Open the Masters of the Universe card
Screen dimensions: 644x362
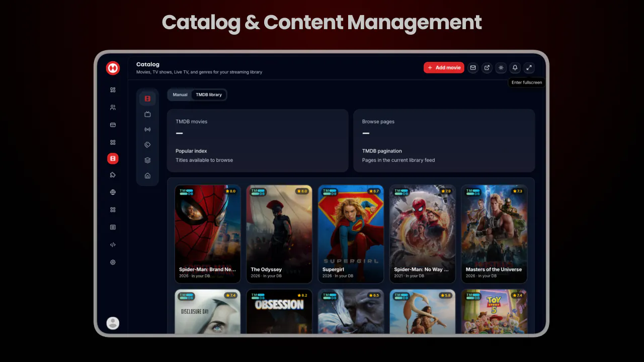(x=494, y=234)
